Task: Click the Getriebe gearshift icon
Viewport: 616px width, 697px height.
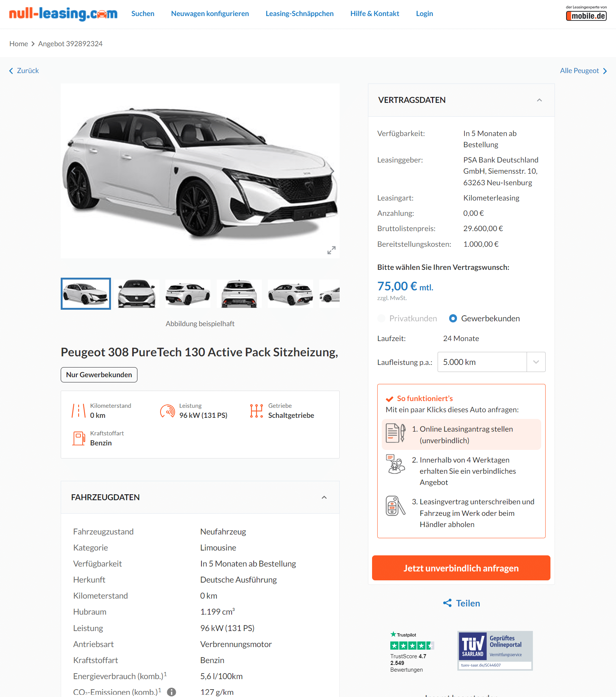Action: [x=256, y=411]
